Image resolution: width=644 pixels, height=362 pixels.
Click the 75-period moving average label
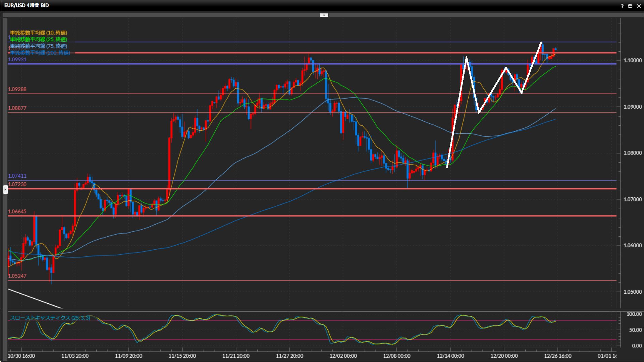pos(39,46)
